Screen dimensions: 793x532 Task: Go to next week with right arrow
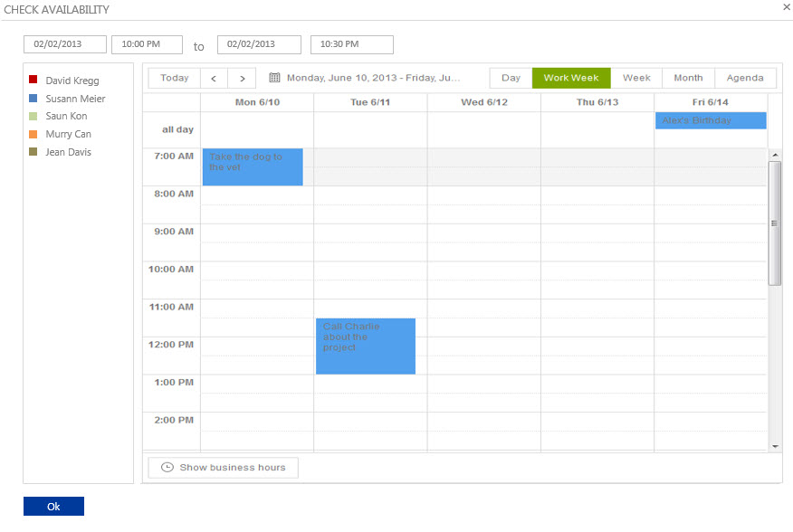[x=243, y=78]
